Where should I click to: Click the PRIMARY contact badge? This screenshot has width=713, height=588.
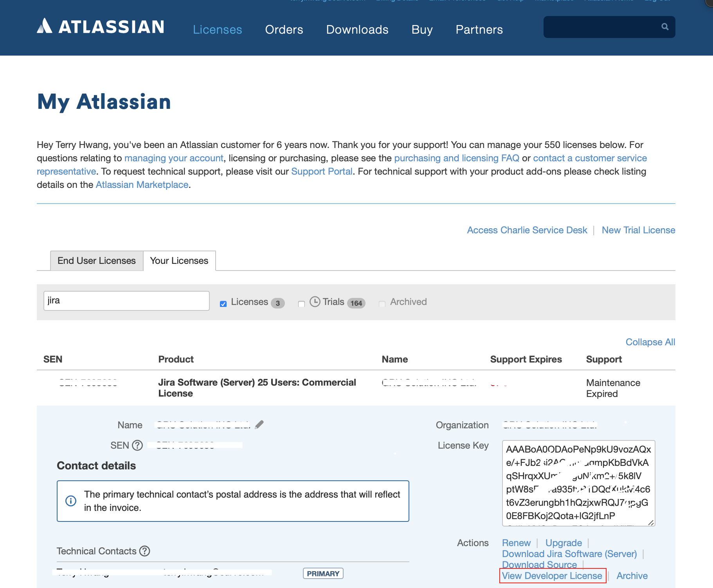(x=323, y=574)
